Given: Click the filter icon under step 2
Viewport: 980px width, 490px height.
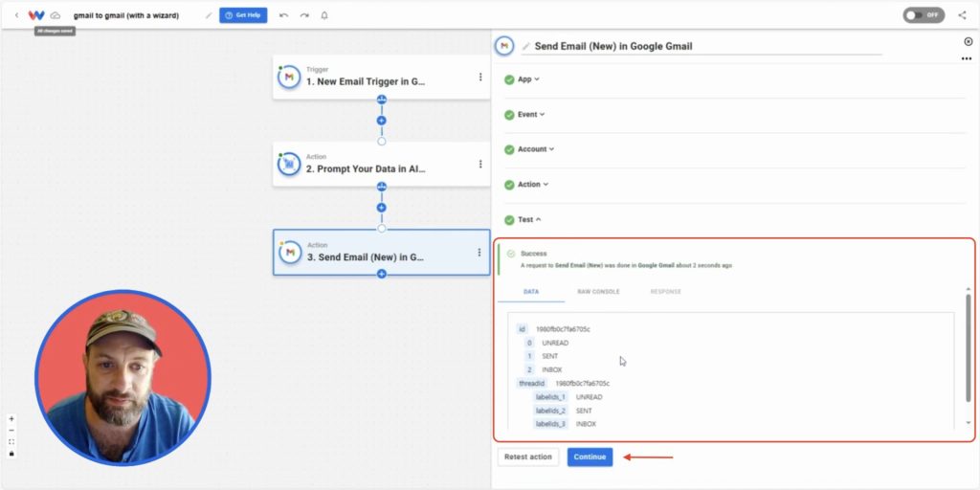Looking at the screenshot, I should pos(381,187).
